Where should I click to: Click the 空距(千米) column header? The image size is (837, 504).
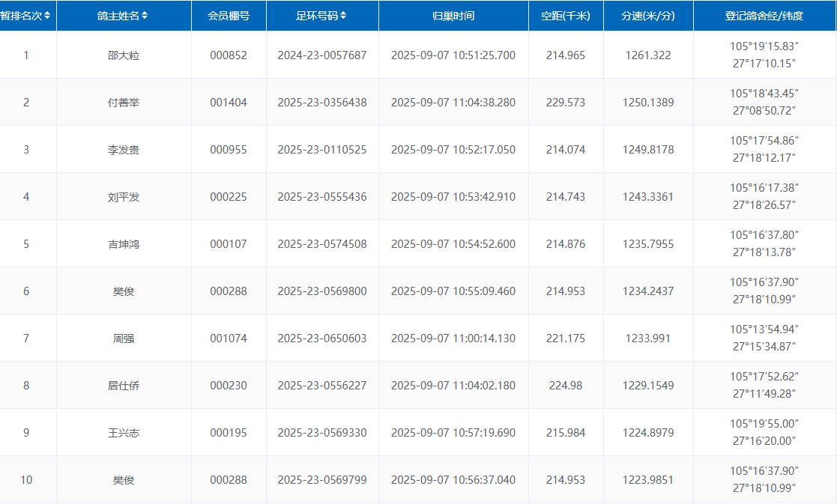point(566,16)
